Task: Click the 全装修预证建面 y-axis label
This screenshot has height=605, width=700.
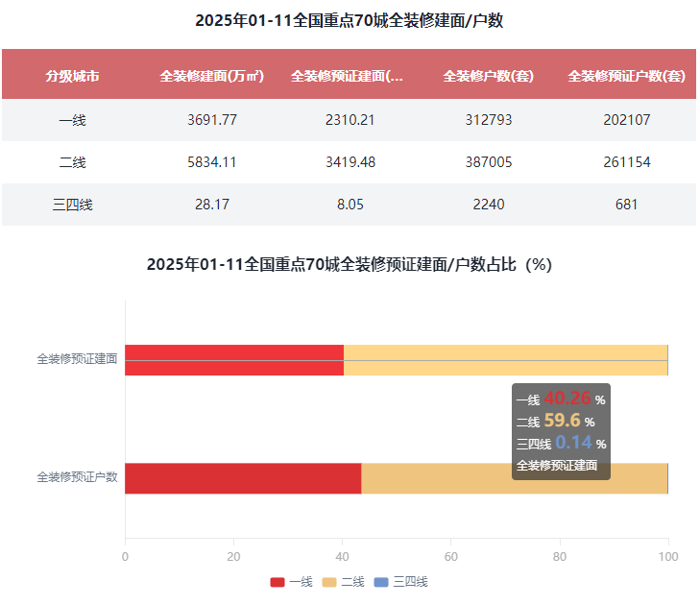Action: (77, 359)
